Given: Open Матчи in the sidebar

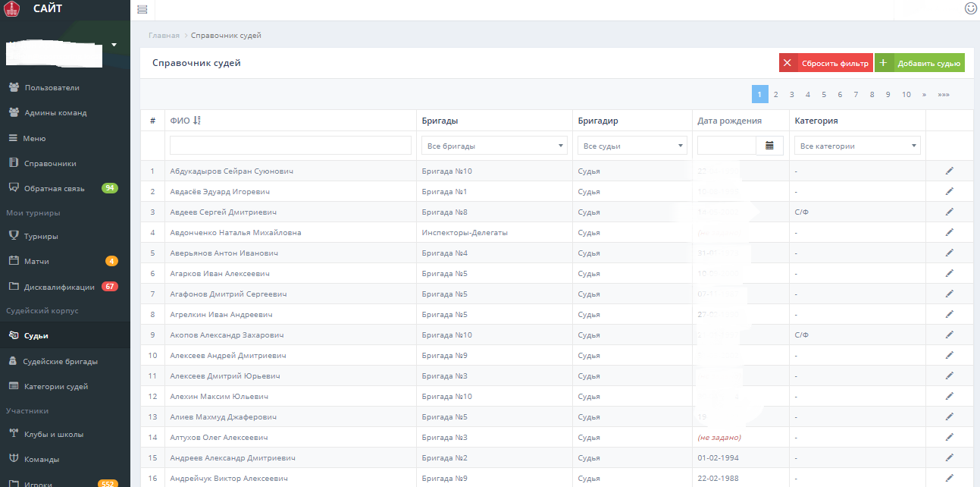Looking at the screenshot, I should point(65,261).
